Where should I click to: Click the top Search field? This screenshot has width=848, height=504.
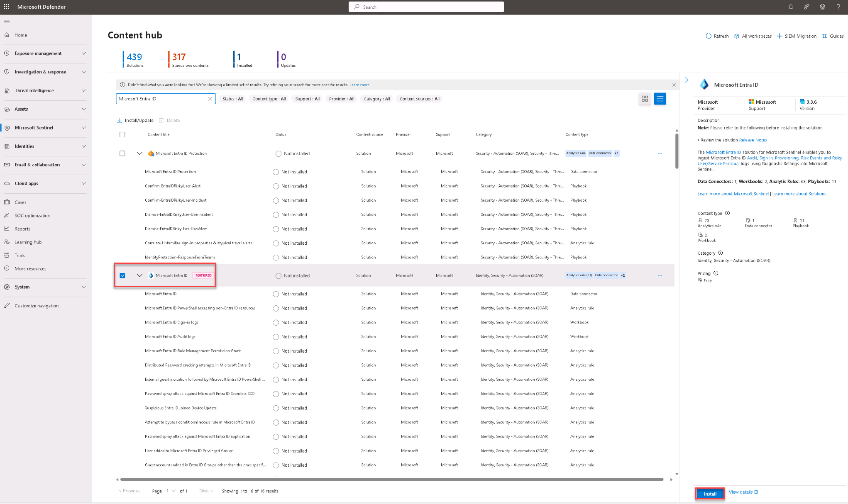tap(426, 7)
